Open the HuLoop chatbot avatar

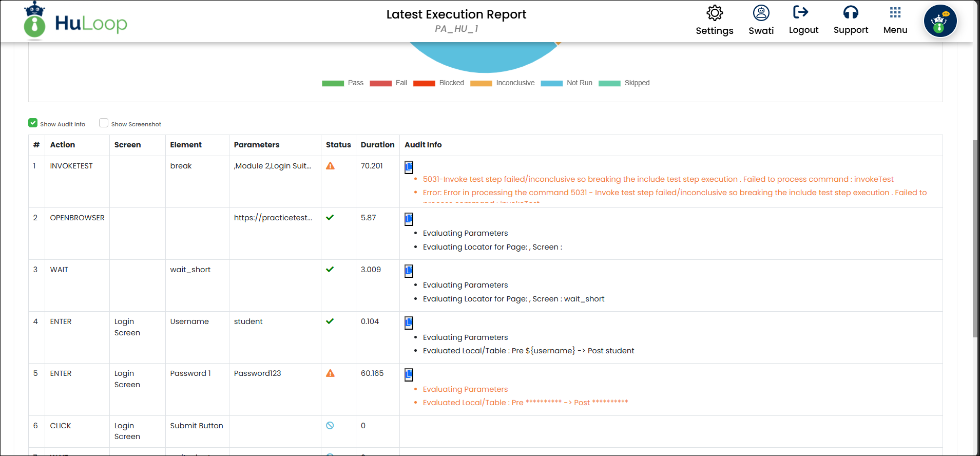[940, 22]
